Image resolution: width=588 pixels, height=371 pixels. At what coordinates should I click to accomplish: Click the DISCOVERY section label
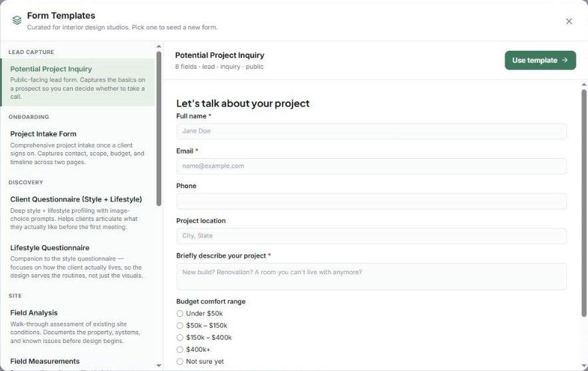(x=26, y=182)
